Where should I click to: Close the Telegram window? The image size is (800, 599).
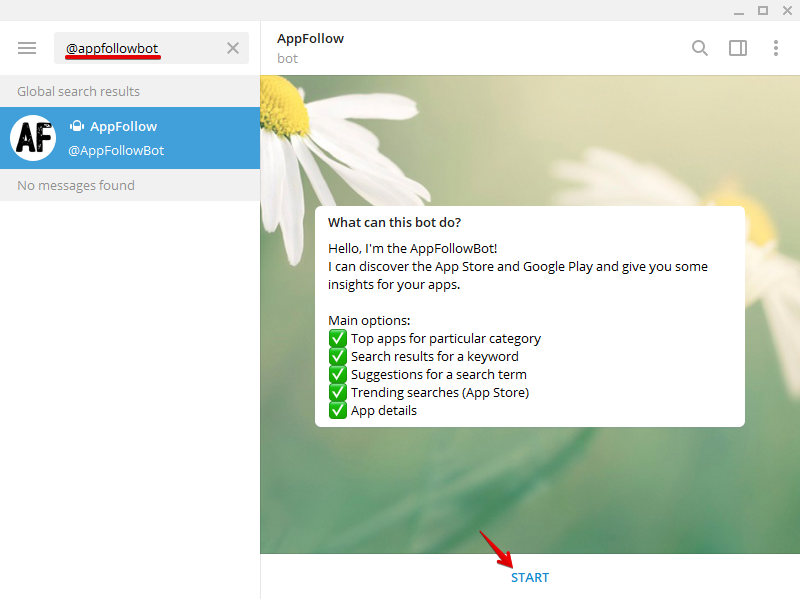pyautogui.click(x=787, y=11)
